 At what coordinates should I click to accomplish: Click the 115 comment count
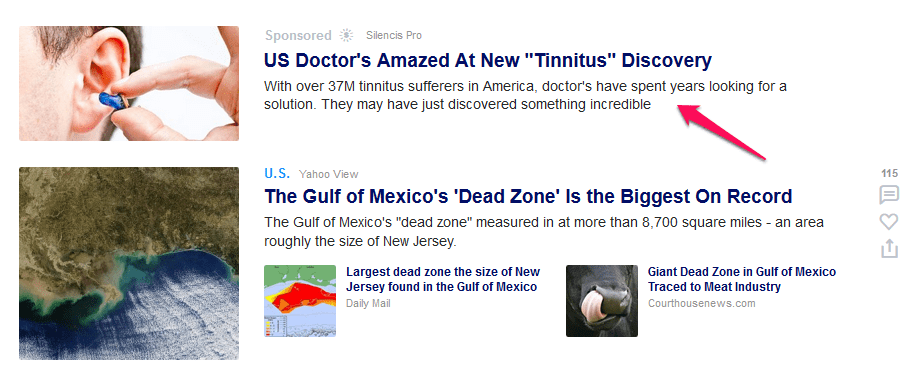(x=889, y=173)
